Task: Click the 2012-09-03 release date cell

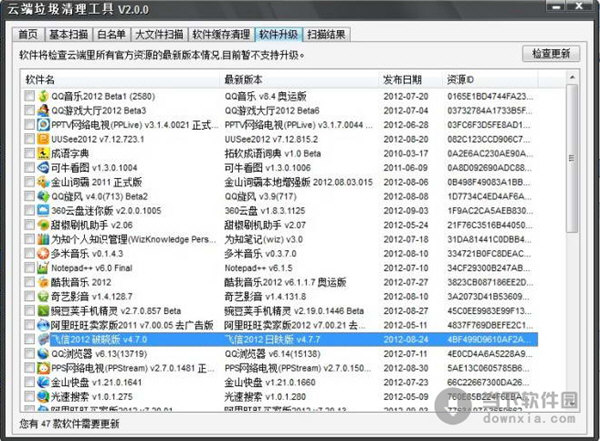Action: tap(406, 211)
